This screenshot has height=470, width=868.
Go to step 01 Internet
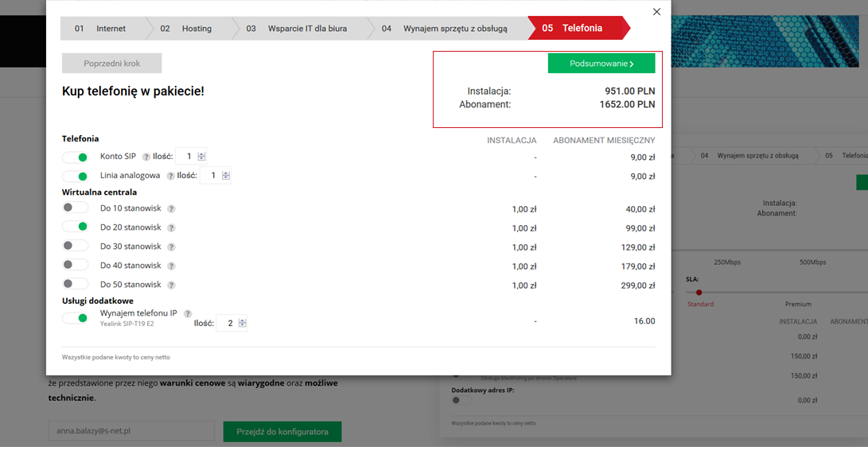[103, 29]
